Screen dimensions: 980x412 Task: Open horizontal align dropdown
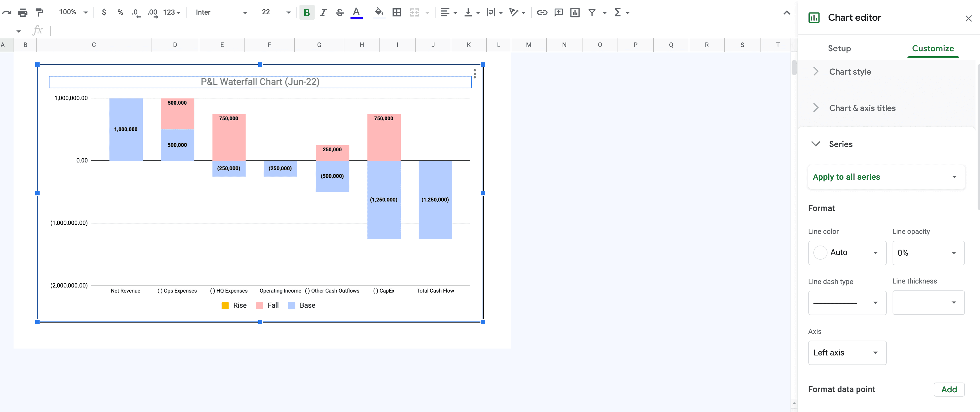(449, 12)
